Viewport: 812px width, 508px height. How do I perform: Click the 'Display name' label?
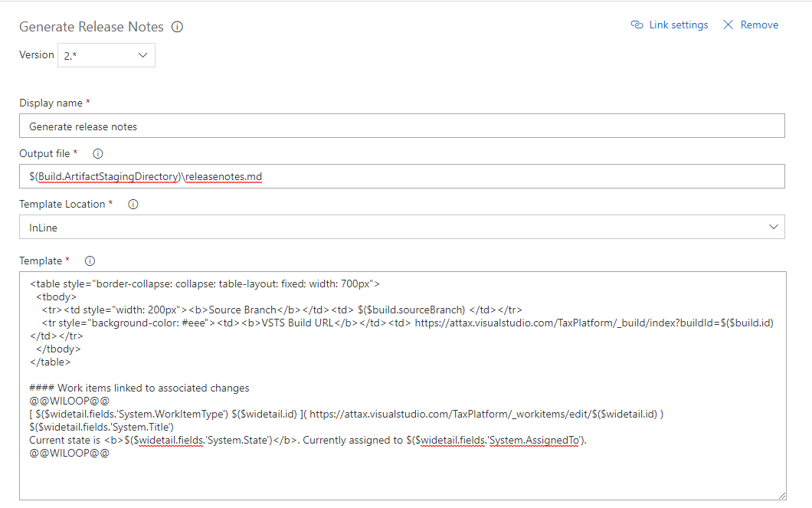[51, 103]
